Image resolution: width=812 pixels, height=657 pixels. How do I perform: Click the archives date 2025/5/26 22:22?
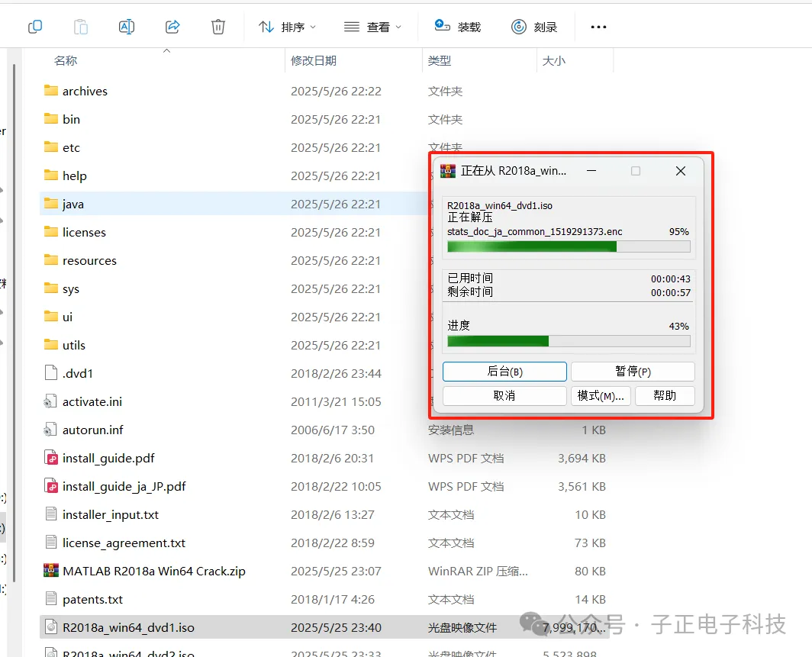click(336, 91)
